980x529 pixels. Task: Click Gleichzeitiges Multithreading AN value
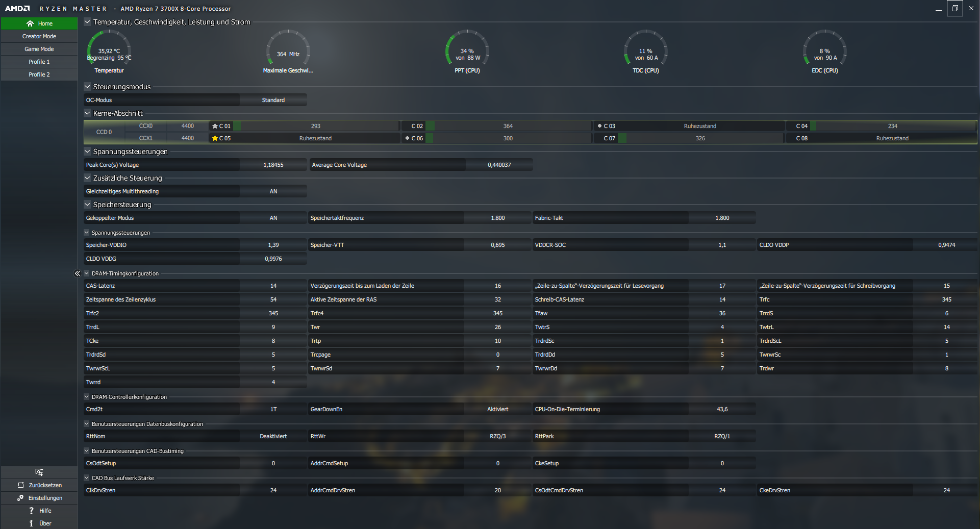[273, 191]
